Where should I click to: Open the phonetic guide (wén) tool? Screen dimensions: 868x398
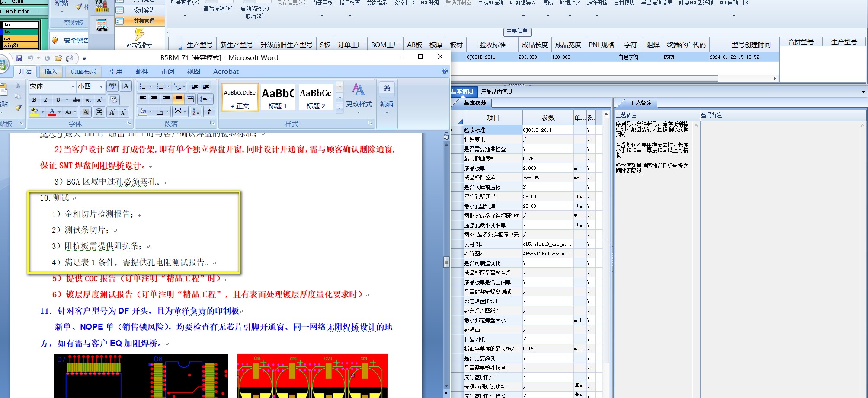(112, 86)
